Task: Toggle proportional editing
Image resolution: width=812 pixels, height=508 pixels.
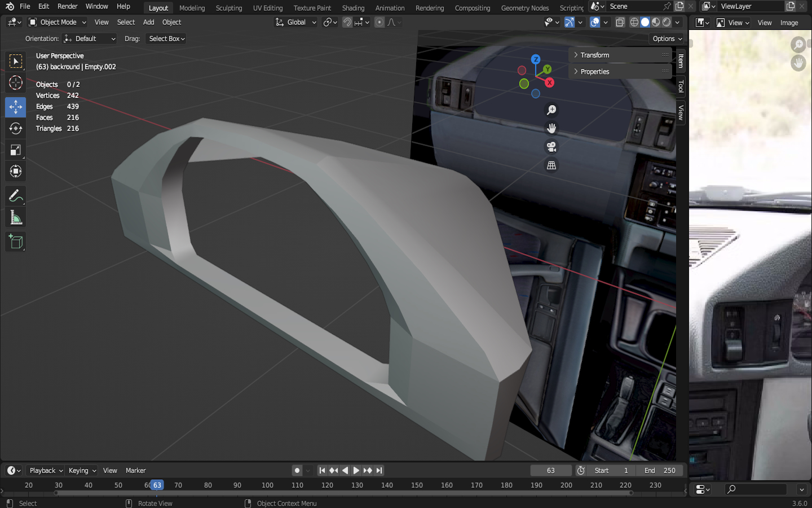Action: point(379,23)
